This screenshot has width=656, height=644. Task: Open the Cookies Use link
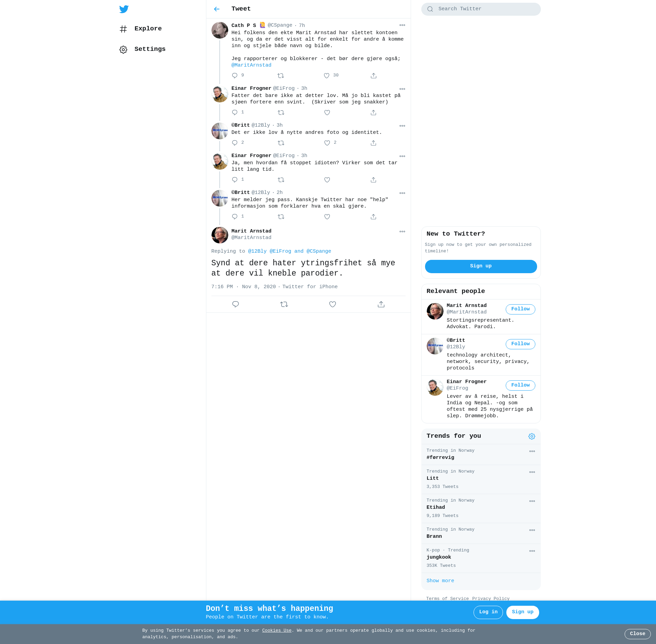pos(277,630)
